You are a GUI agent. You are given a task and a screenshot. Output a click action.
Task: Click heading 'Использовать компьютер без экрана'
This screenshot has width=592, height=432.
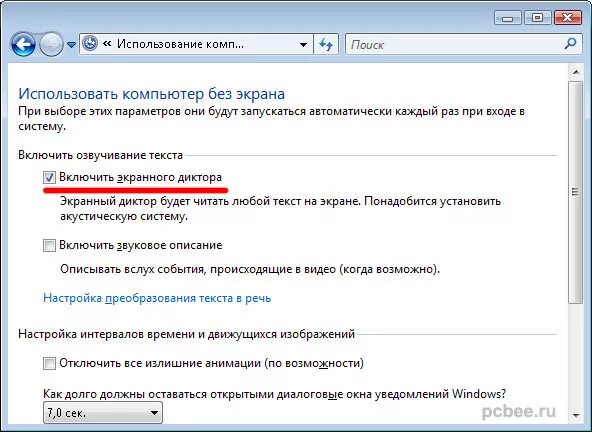[x=151, y=94]
